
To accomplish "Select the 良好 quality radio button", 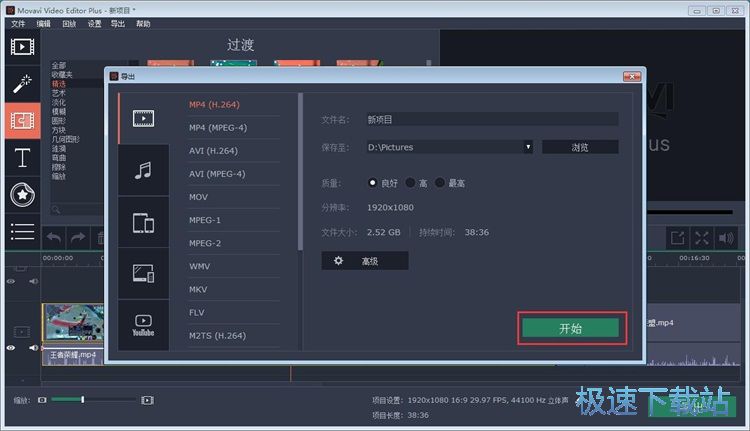I will (x=374, y=183).
